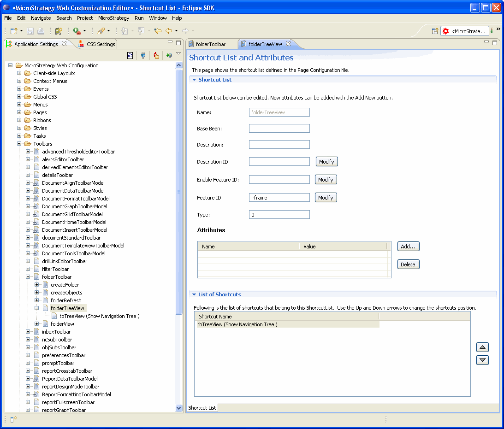Click the Save toolbar icon

click(x=30, y=31)
